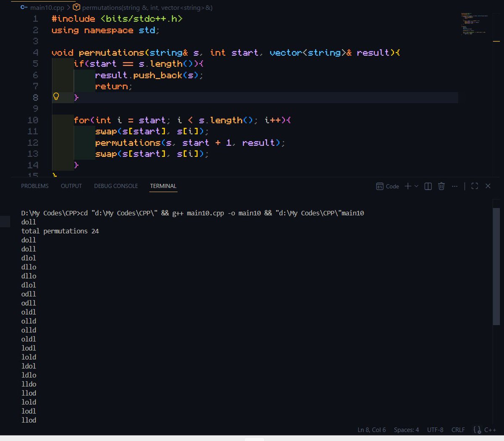The width and height of the screenshot is (504, 441).
Task: Click line number 4 in gutter
Action: click(x=35, y=53)
